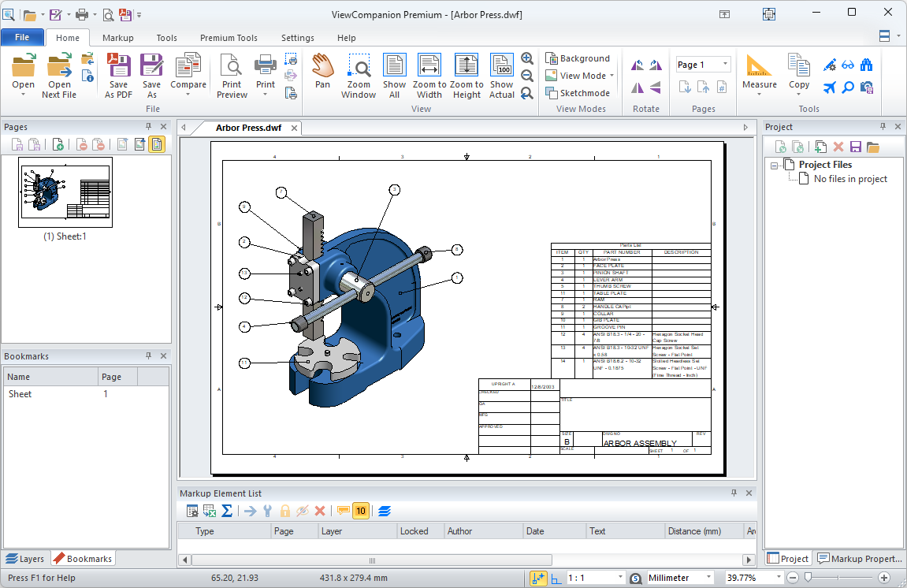Select the Sheet bookmark entry
Image resolution: width=907 pixels, height=588 pixels.
point(20,393)
